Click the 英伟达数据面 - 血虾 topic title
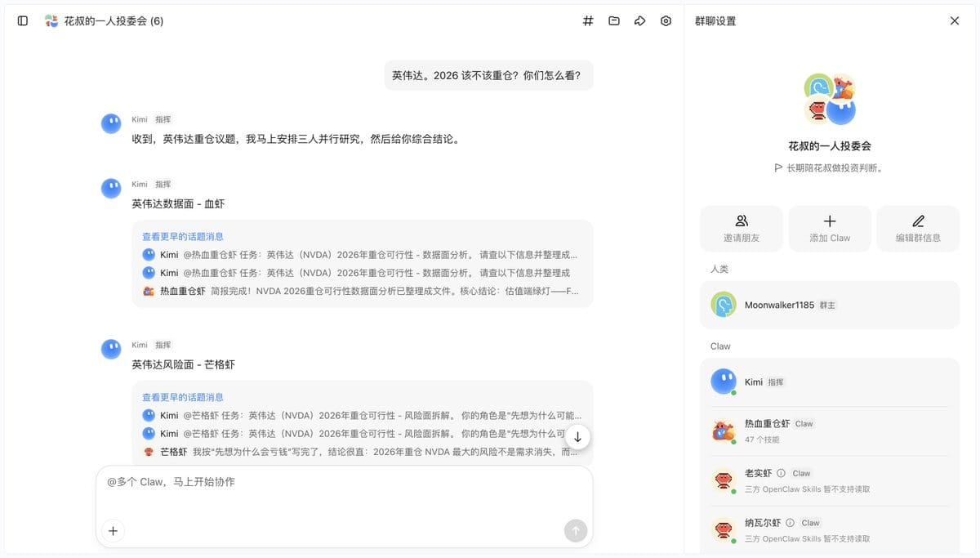 pos(178,203)
